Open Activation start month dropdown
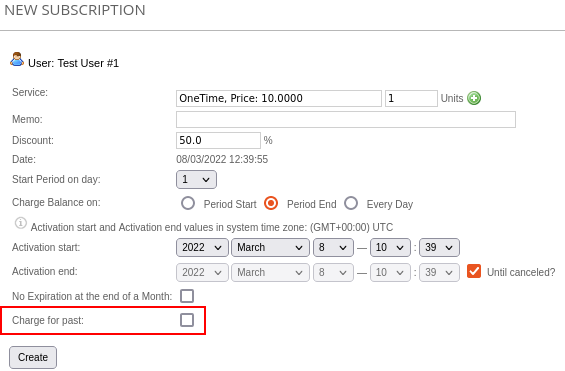 (270, 247)
